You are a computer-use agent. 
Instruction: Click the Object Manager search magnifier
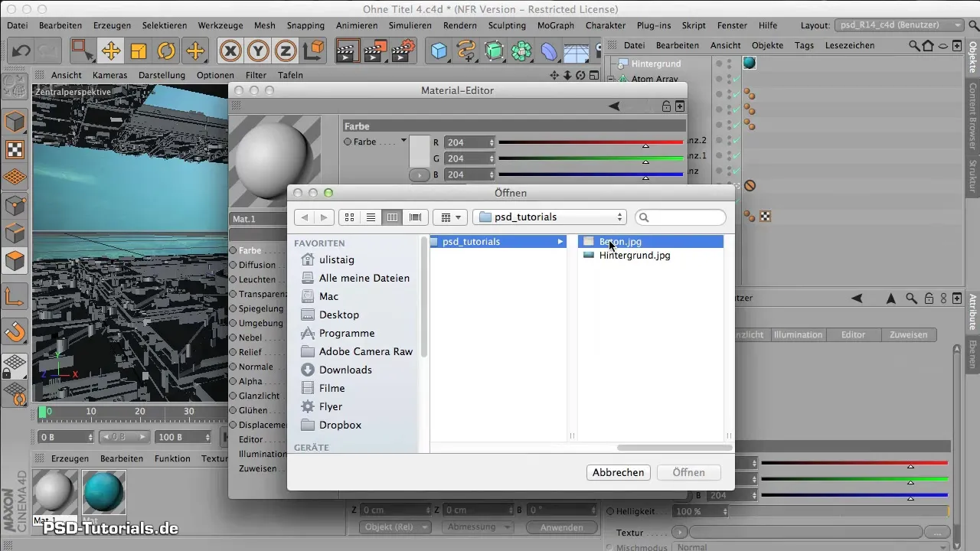coord(913,45)
